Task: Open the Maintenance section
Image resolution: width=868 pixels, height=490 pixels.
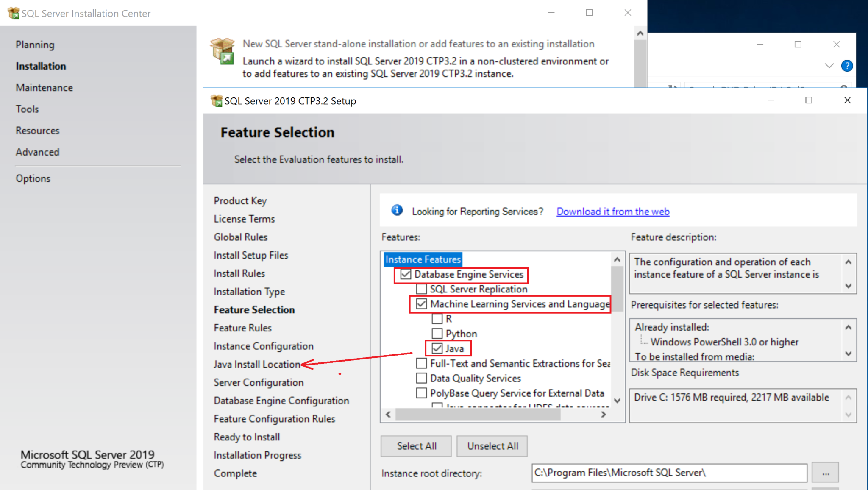Action: pos(45,88)
